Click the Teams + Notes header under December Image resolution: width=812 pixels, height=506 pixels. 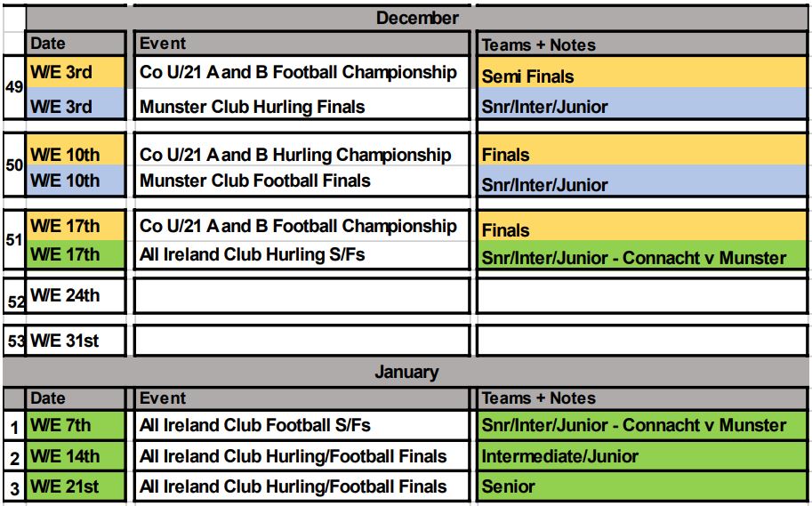coord(641,44)
